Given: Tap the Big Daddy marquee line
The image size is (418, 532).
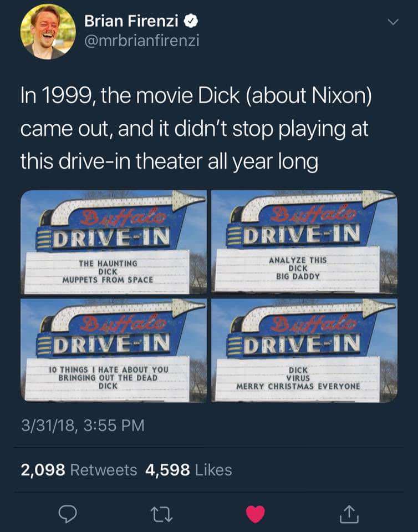Looking at the screenshot, I should 298,276.
